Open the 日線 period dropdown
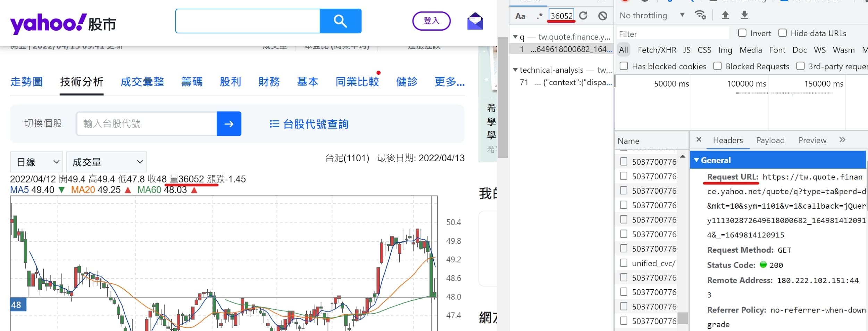Viewport: 868px width, 331px height. [x=36, y=162]
